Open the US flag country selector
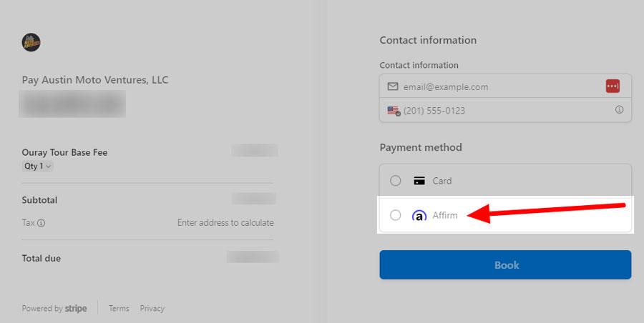The image size is (644, 323). (394, 111)
